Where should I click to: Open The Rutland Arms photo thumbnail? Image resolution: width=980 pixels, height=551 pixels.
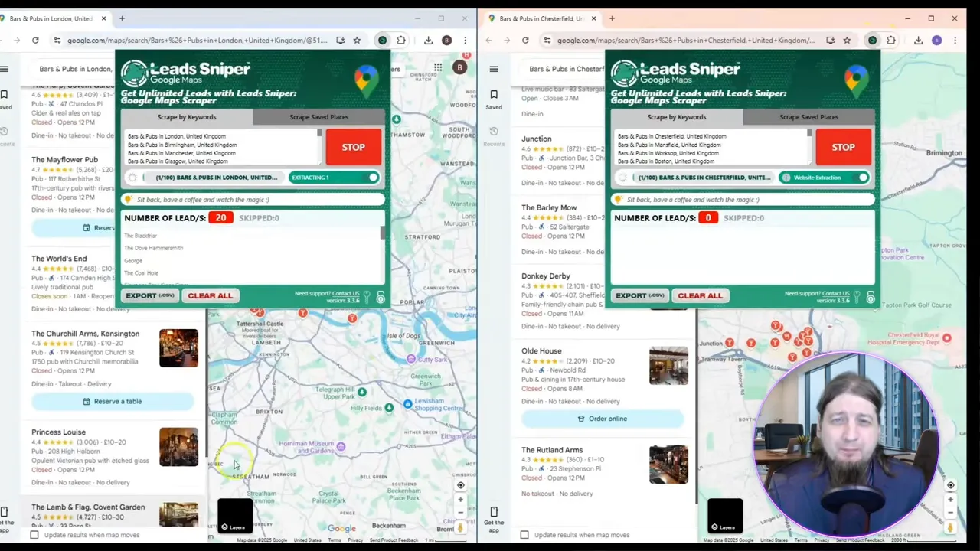coord(668,465)
